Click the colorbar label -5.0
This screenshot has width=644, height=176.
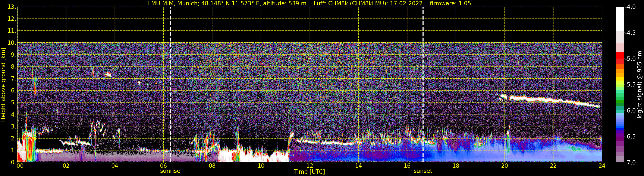[630, 59]
